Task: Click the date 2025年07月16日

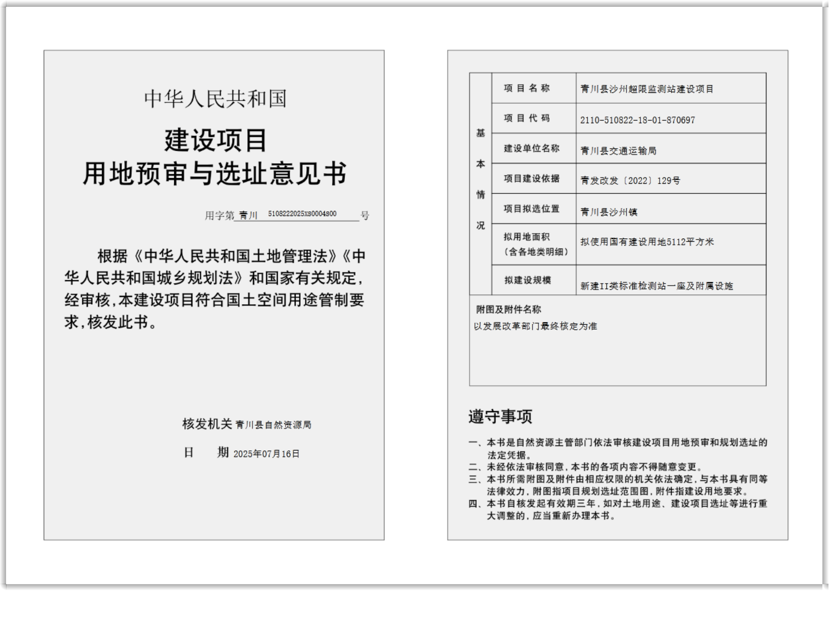Action: tap(266, 454)
